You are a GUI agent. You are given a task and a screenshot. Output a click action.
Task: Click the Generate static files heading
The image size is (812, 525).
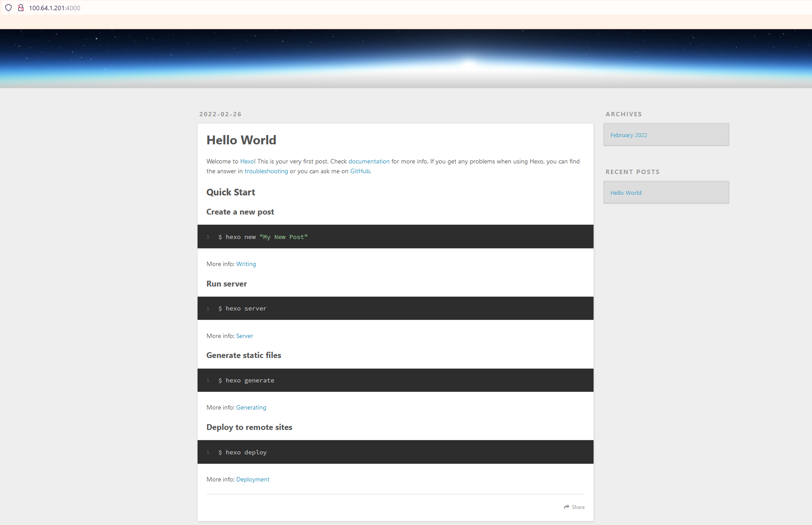click(x=244, y=355)
